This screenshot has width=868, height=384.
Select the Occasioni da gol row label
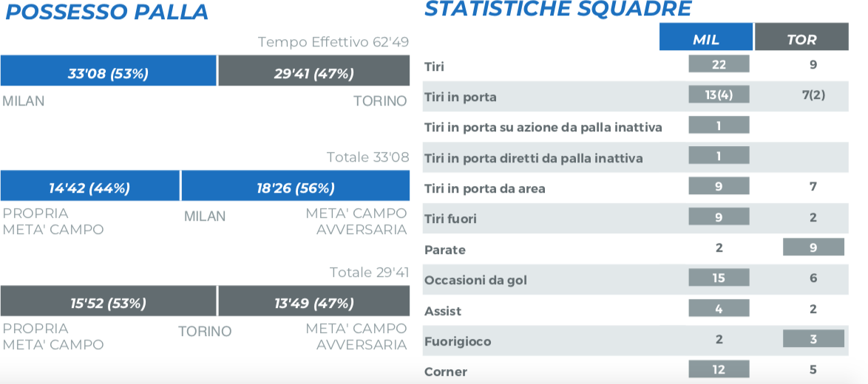[475, 281]
